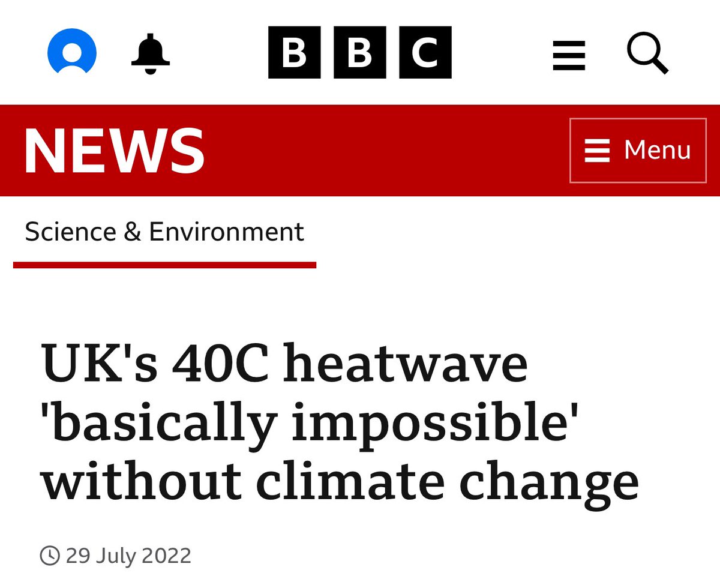Click the three-line icon inside Menu button
The height and width of the screenshot is (588, 720).
pos(597,150)
